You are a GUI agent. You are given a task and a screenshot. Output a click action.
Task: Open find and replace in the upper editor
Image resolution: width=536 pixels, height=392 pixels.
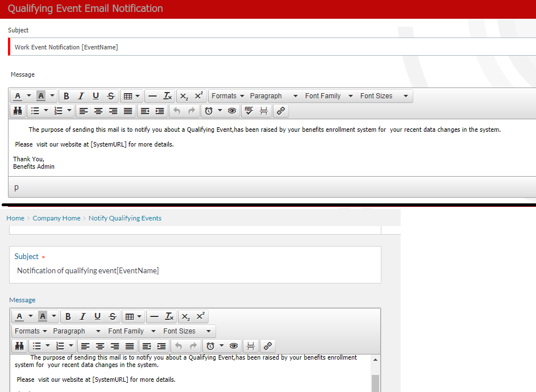[18, 111]
